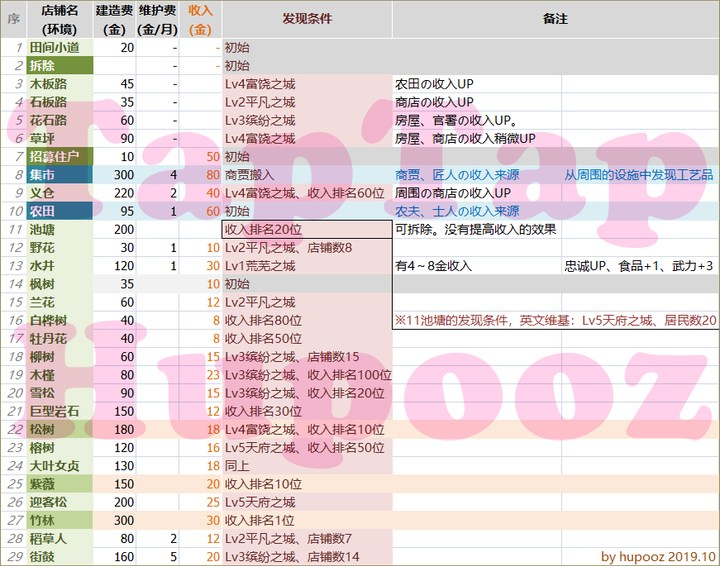This screenshot has height=566, width=720.
Task: Select the 紫薇 name cell
Action: [x=60, y=484]
